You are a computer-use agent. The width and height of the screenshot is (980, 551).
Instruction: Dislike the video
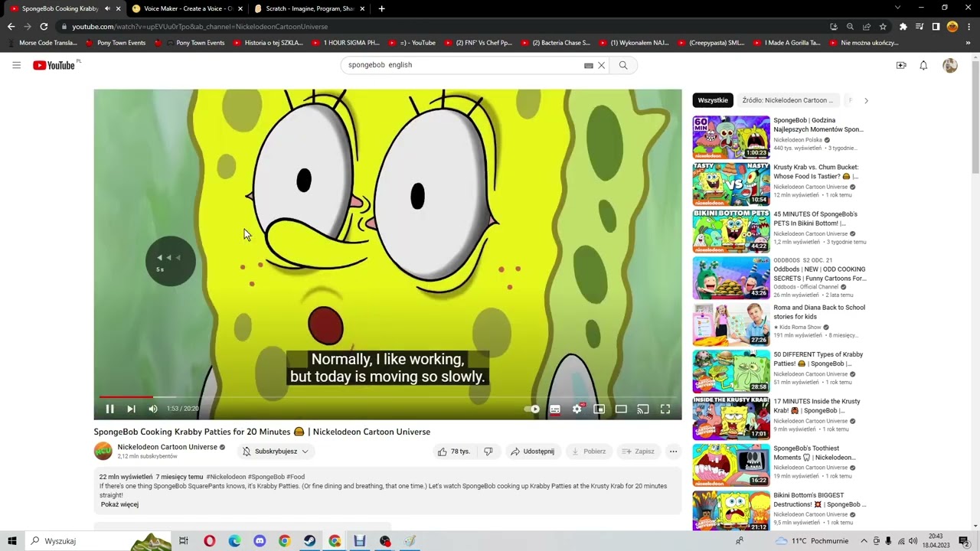tap(488, 452)
